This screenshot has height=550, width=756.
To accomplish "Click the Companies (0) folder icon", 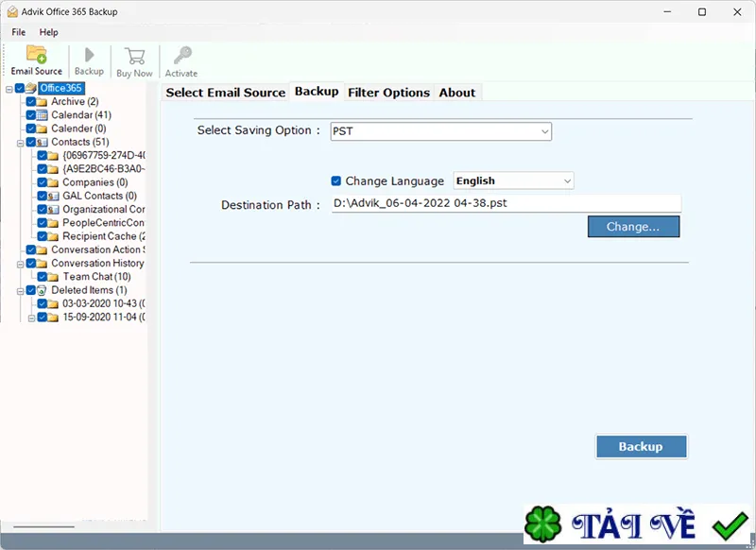I will (53, 182).
